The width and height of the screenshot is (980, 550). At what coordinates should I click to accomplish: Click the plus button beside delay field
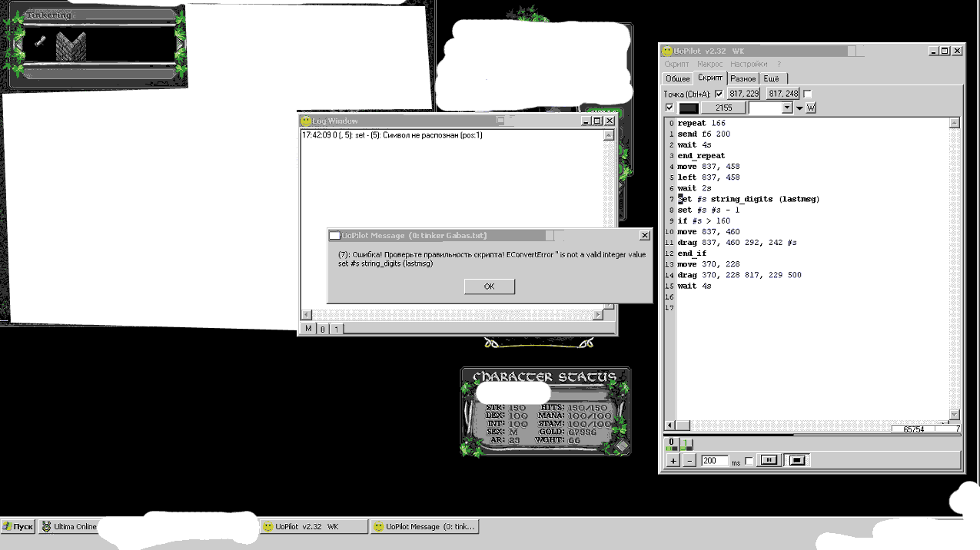673,461
